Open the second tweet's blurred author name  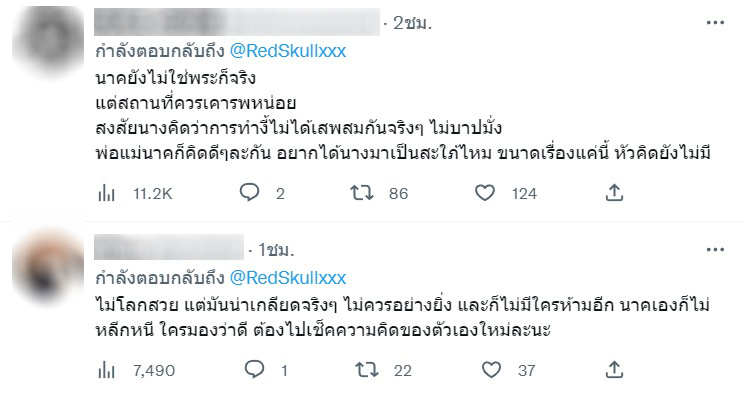coord(169,247)
